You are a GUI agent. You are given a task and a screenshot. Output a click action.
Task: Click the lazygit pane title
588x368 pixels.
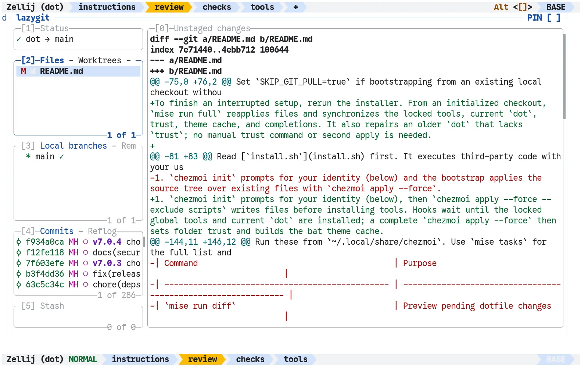click(33, 18)
